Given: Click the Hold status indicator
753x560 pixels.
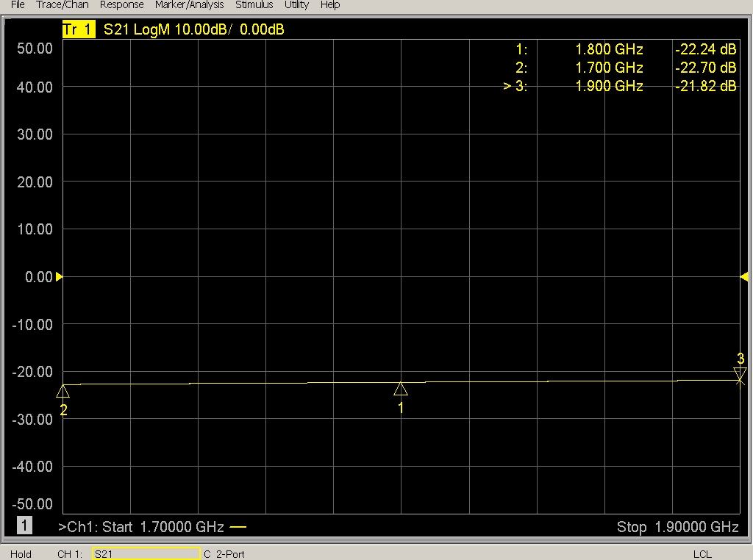Looking at the screenshot, I should tap(21, 554).
